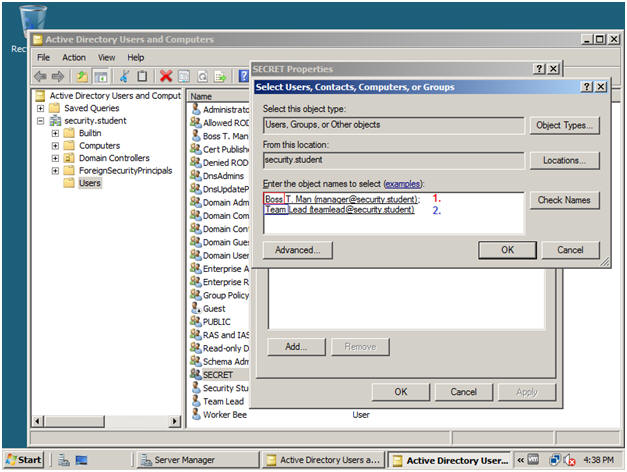Image resolution: width=627 pixels, height=472 pixels.
Task: Click the Domain Controllers folder icon
Action: pyautogui.click(x=69, y=158)
